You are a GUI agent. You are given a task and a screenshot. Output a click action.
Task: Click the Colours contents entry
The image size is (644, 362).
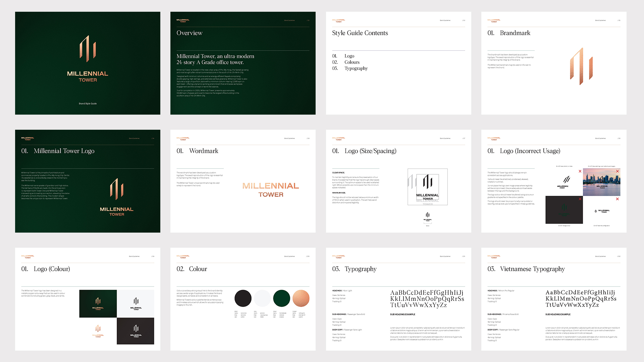[x=352, y=62]
